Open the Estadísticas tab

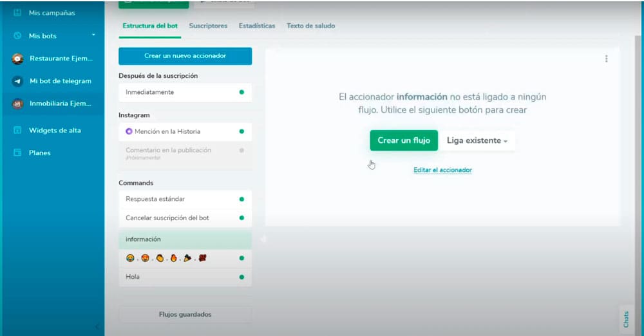click(256, 26)
